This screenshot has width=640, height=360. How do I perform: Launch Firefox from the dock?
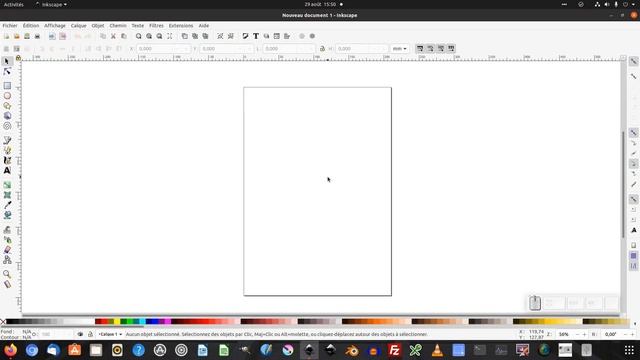coord(11,350)
